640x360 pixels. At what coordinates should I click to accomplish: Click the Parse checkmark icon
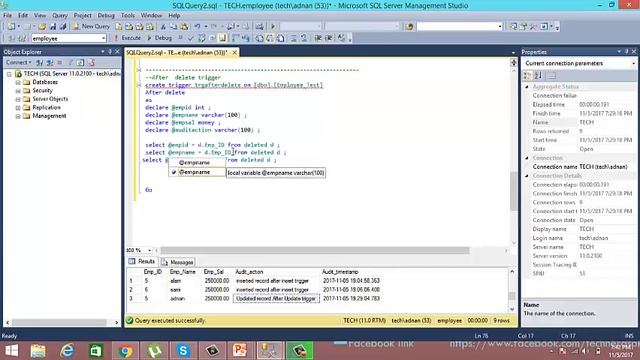[x=190, y=38]
